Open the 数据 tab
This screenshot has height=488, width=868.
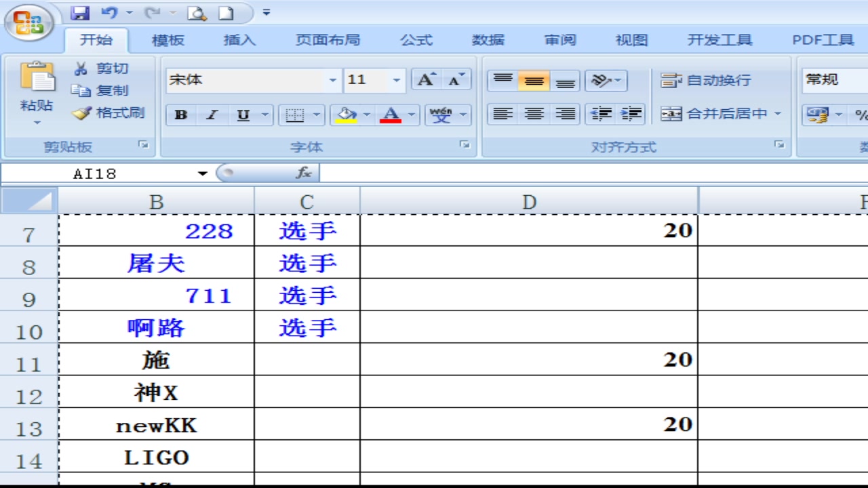(488, 40)
